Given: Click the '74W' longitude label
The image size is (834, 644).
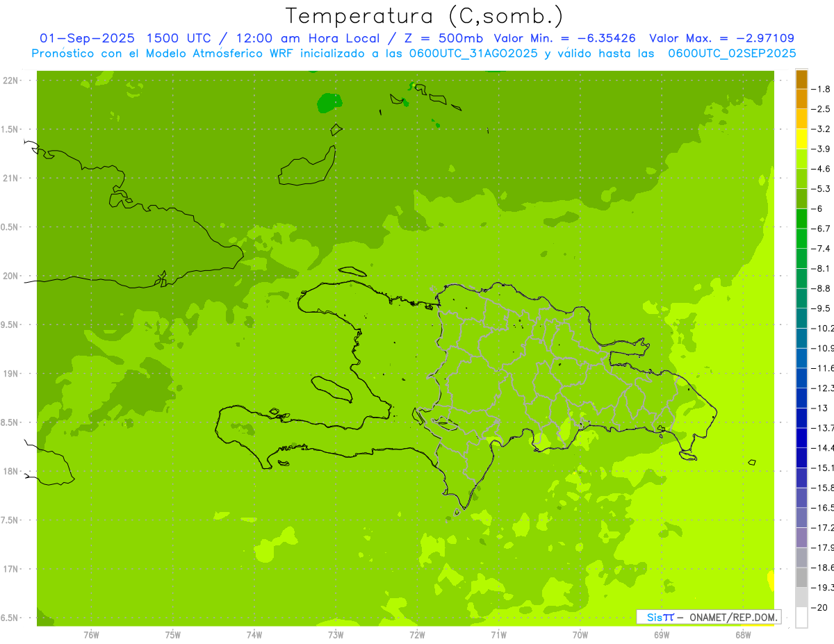Looking at the screenshot, I should point(254,634).
